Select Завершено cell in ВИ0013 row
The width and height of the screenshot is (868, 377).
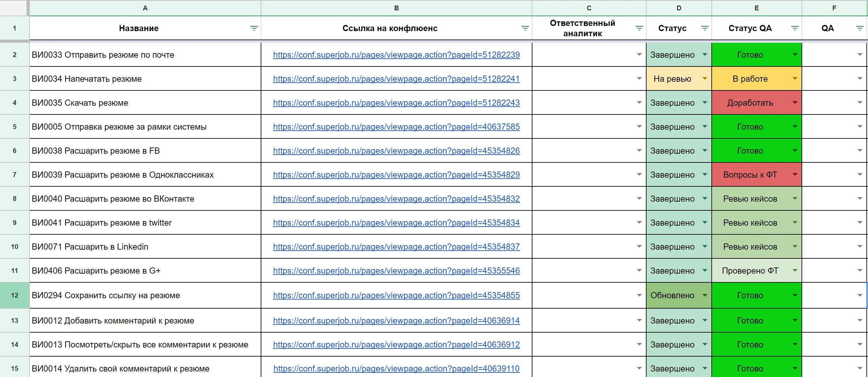coord(679,344)
